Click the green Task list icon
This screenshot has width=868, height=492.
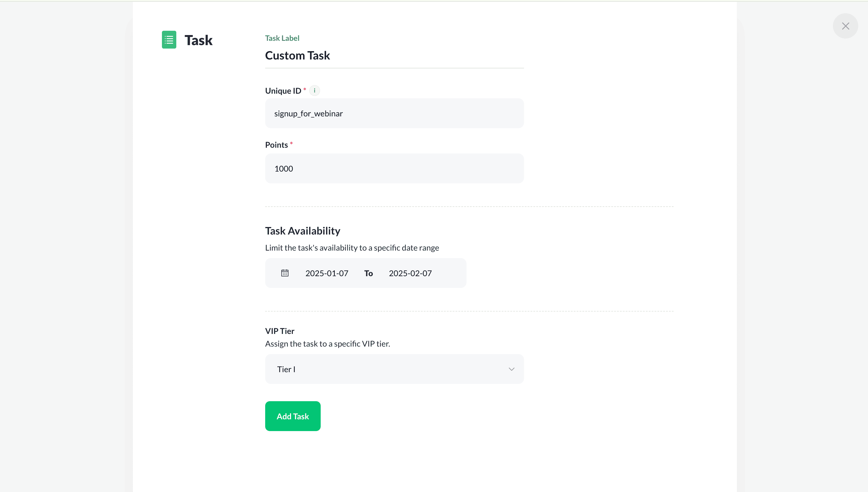[x=169, y=39]
